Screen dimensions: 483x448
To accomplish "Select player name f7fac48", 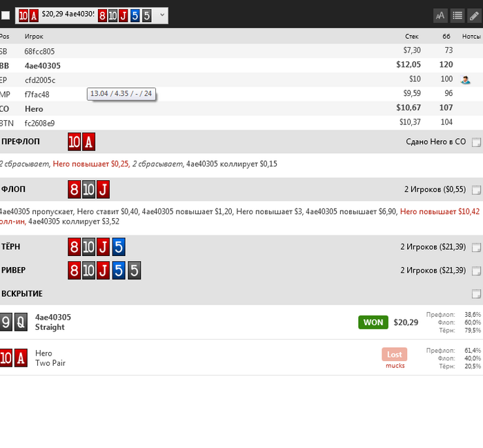I will coord(37,95).
